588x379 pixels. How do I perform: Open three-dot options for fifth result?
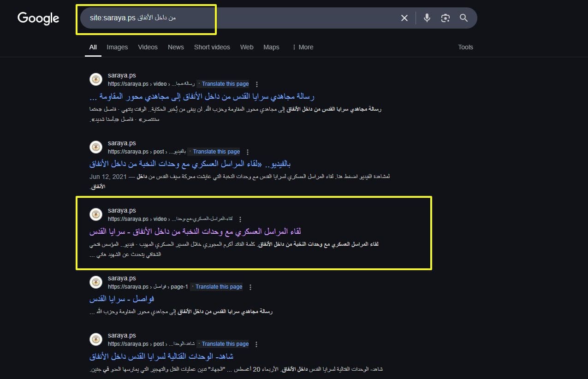(257, 344)
